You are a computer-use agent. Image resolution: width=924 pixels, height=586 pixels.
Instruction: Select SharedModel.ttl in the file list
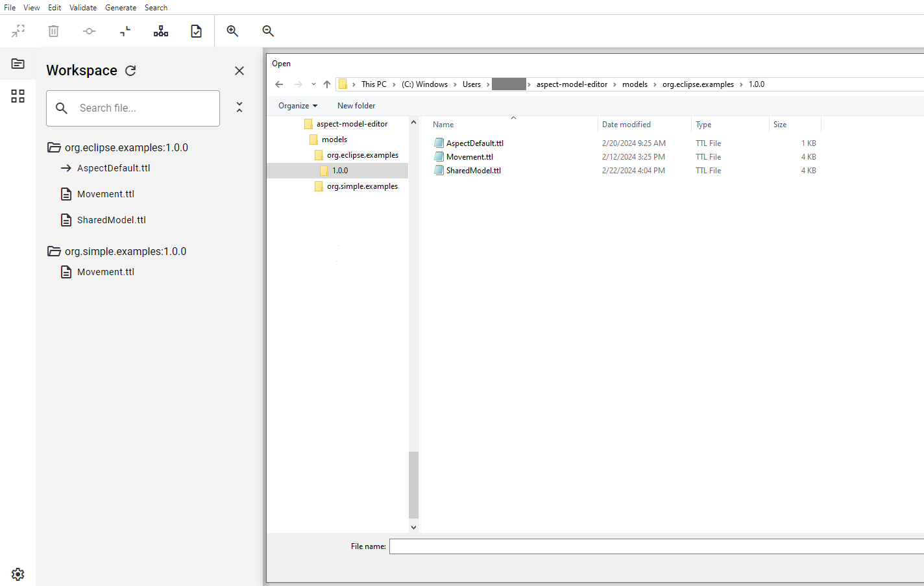(473, 171)
